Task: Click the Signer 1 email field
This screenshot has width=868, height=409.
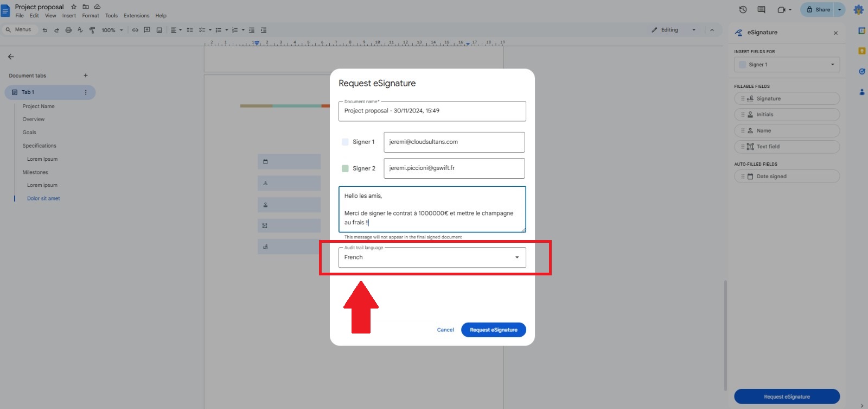Action: (454, 142)
